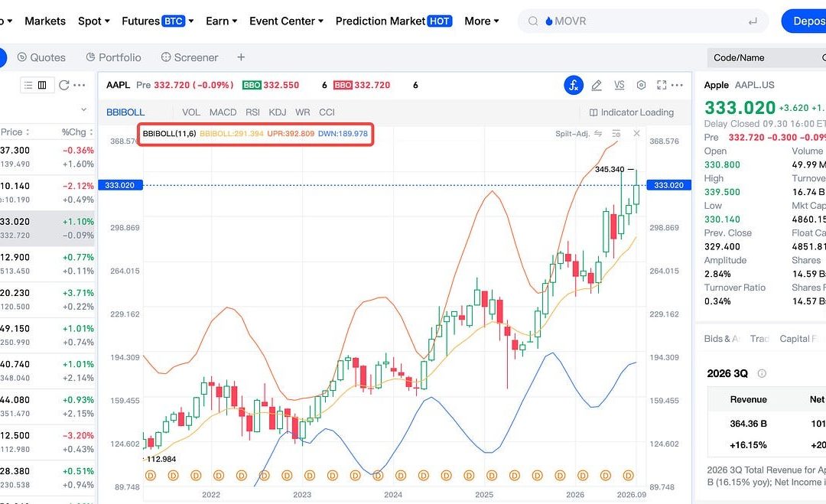Click the search magnifier icon
This screenshot has height=504, width=826.
(x=533, y=21)
